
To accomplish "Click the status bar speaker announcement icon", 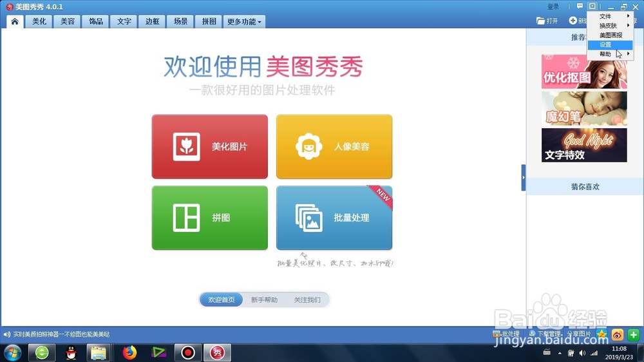I will pyautogui.click(x=6, y=334).
